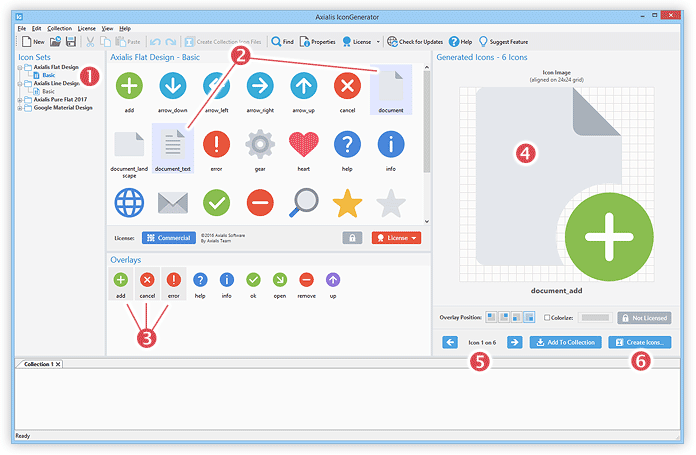Select the grey envelope mail icon
Viewport: 696px width, 455px height.
[x=173, y=203]
